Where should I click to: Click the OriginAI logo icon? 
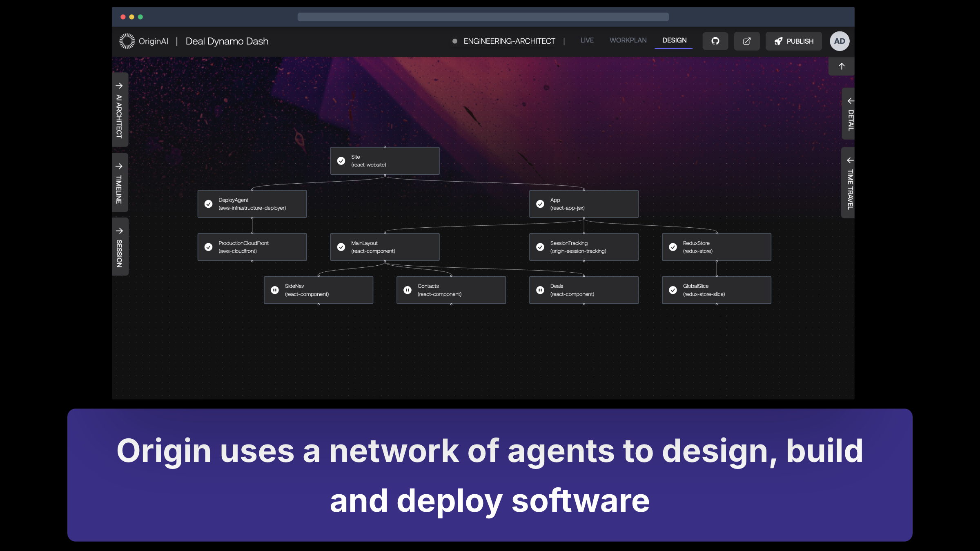click(127, 41)
